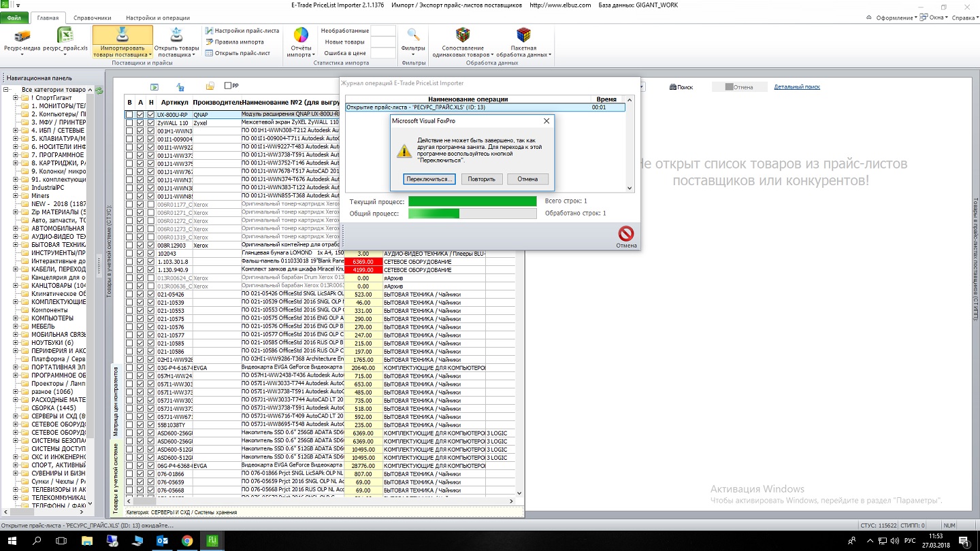This screenshot has height=551, width=980.
Task: Toggle the B checkbox for 55B1038TY row
Action: pyautogui.click(x=129, y=425)
